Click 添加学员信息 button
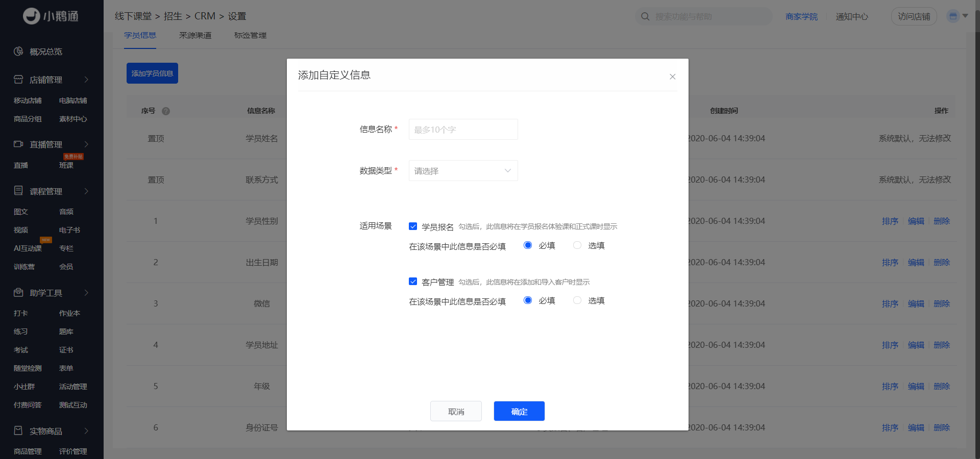Viewport: 980px width, 459px height. 152,73
